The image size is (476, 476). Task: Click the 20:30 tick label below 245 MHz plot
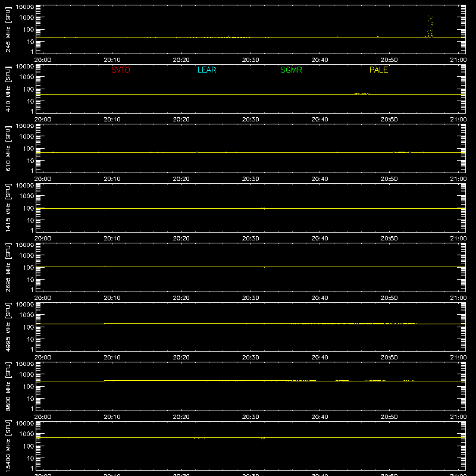250,60
